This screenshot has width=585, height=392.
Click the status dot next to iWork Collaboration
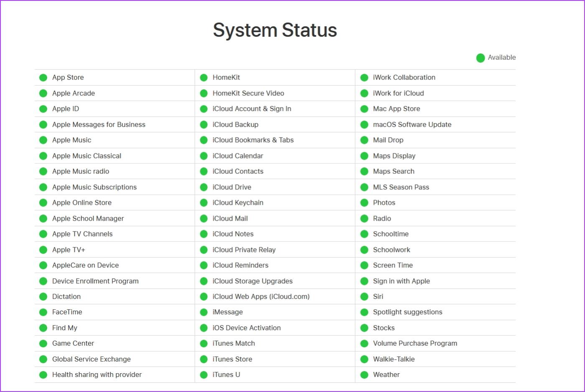364,78
